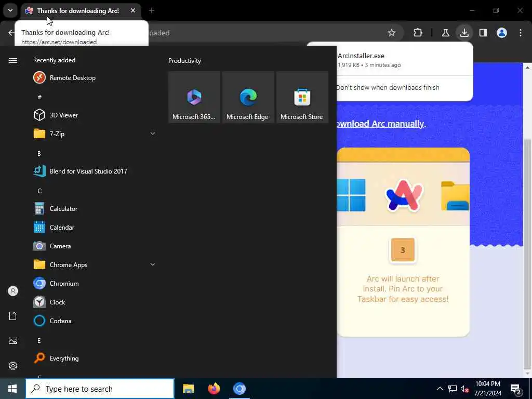Expand the Start menu hamburger button

[x=13, y=60]
